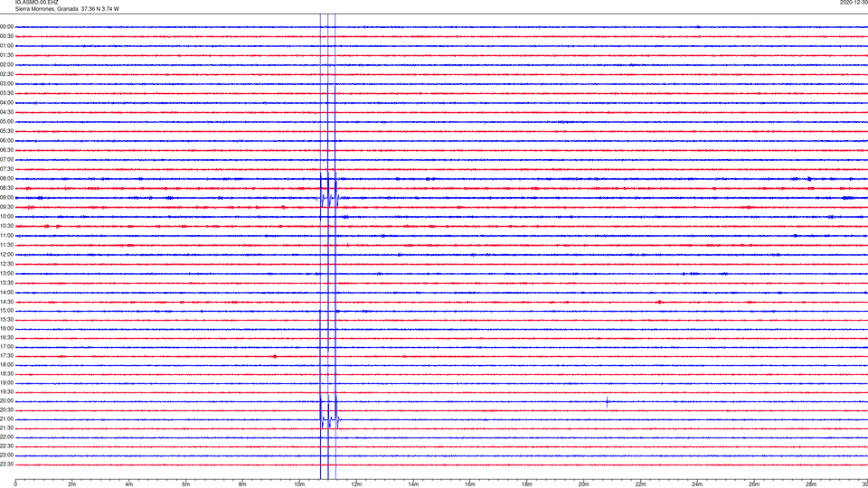Select the 08:30 row label
The width and height of the screenshot is (868, 488).
(x=6, y=188)
